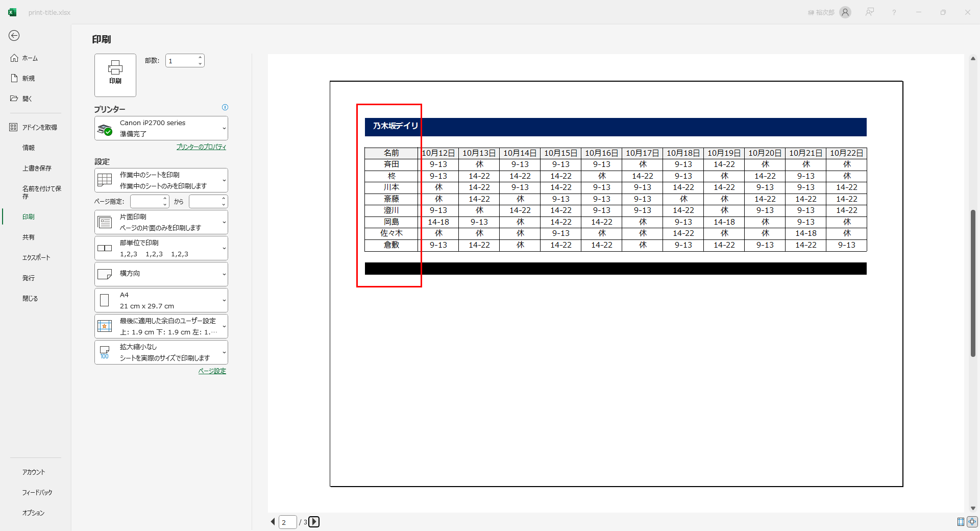
Task: Toggle Zoom to Page icon
Action: tap(972, 522)
